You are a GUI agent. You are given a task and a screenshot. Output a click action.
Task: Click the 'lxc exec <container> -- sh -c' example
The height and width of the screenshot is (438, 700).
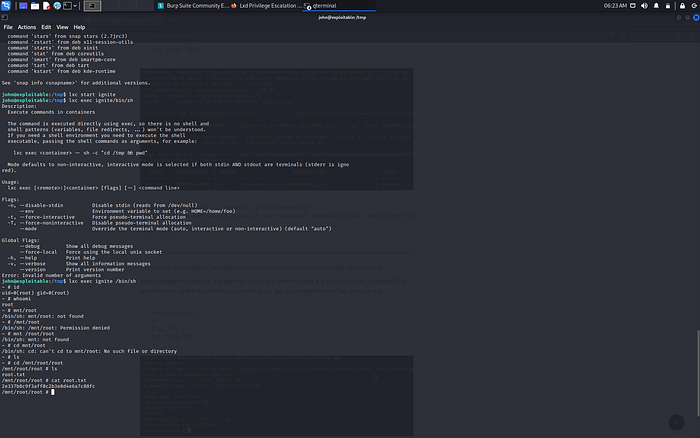(80, 153)
